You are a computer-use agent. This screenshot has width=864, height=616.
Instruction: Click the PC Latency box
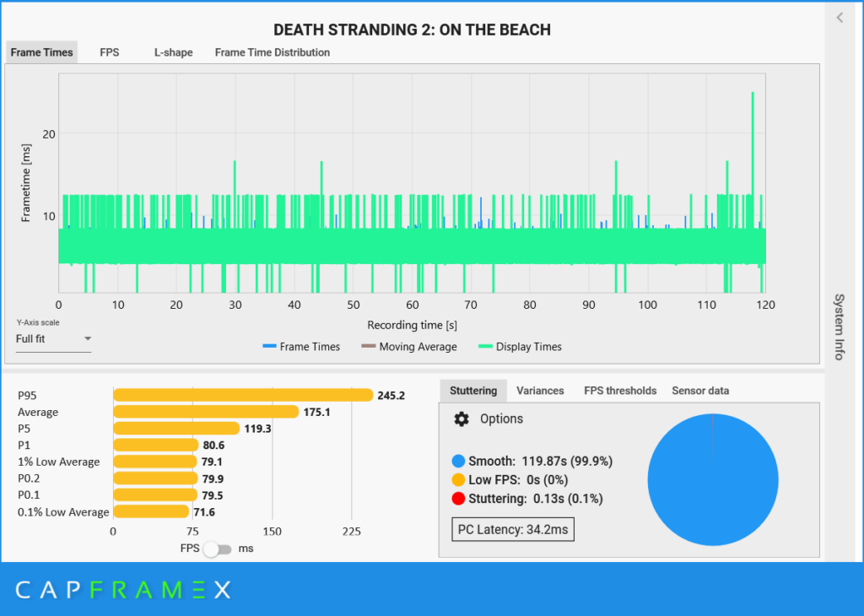(x=513, y=529)
